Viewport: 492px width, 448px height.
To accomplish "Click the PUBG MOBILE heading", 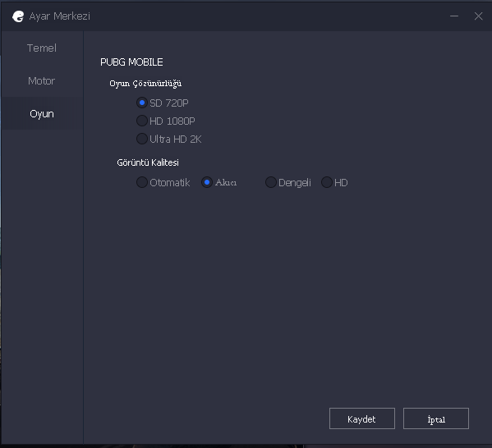I will point(131,62).
